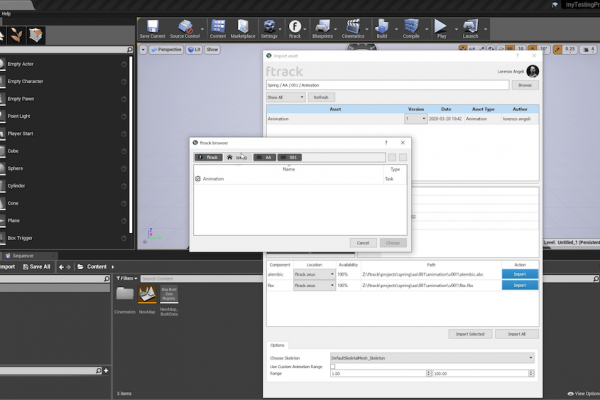
Task: Click the help question mark in Ftrack browser
Action: click(386, 143)
